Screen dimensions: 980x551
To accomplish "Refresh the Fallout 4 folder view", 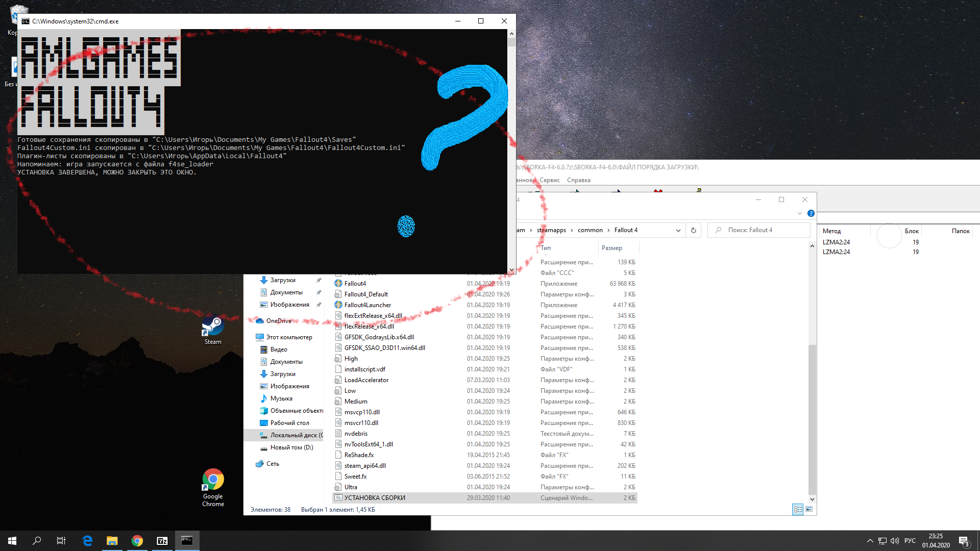I will [693, 230].
